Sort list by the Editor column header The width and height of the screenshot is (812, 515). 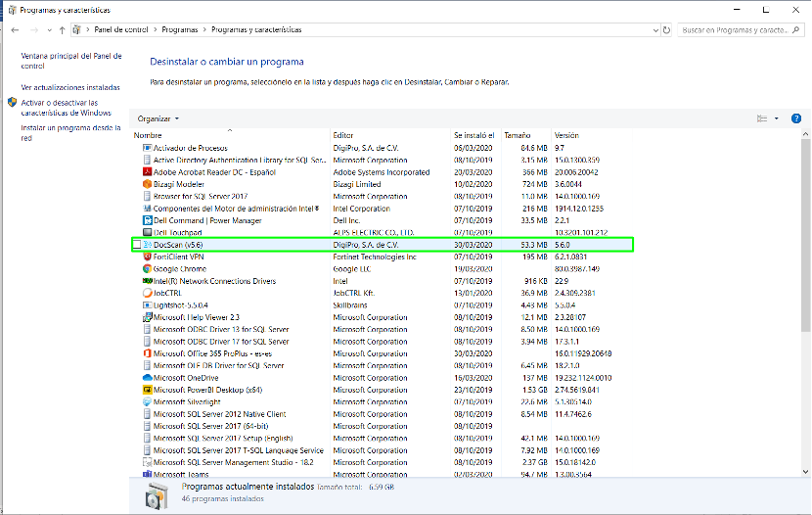coord(343,135)
